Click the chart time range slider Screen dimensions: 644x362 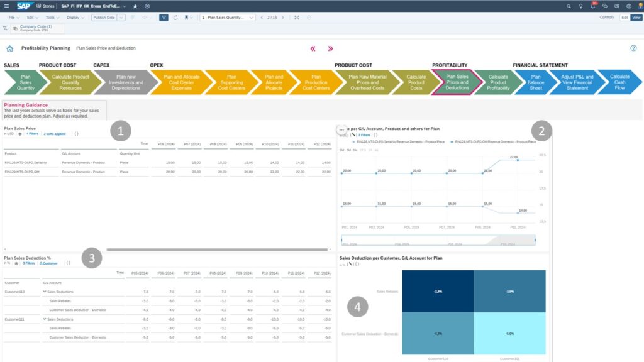(438, 239)
